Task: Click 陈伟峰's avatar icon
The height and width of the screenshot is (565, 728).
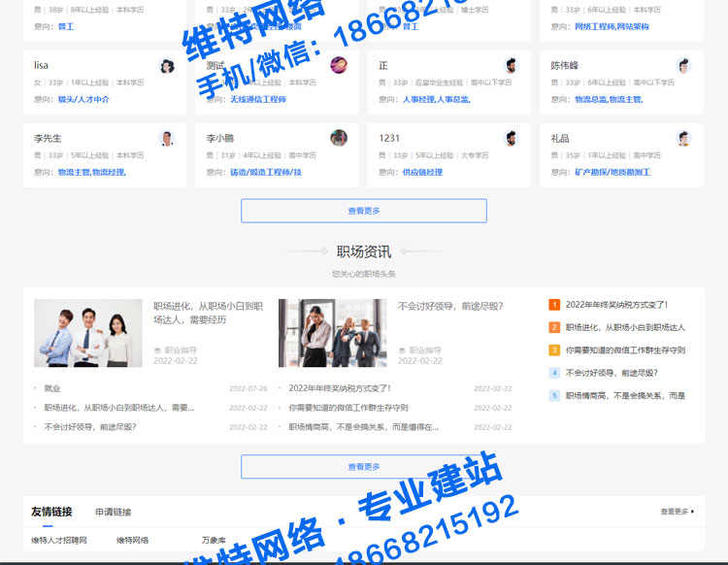Action: [683, 66]
